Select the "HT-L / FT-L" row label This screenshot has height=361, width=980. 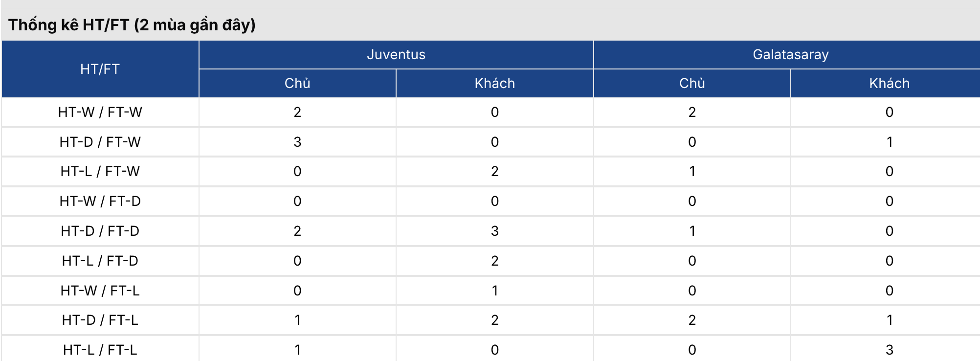click(x=100, y=350)
